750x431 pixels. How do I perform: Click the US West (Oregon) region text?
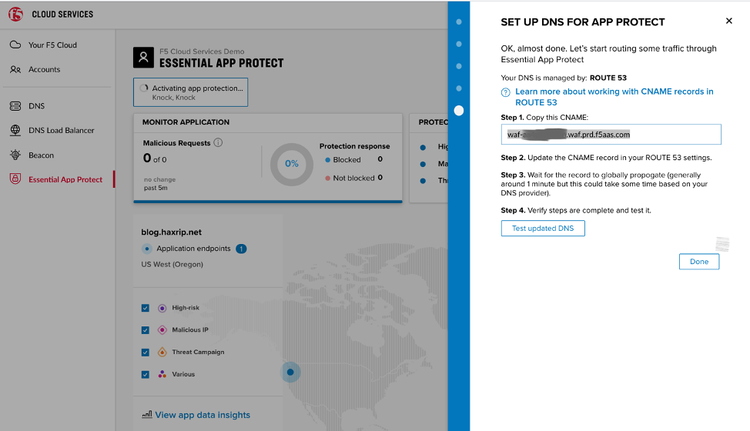172,264
